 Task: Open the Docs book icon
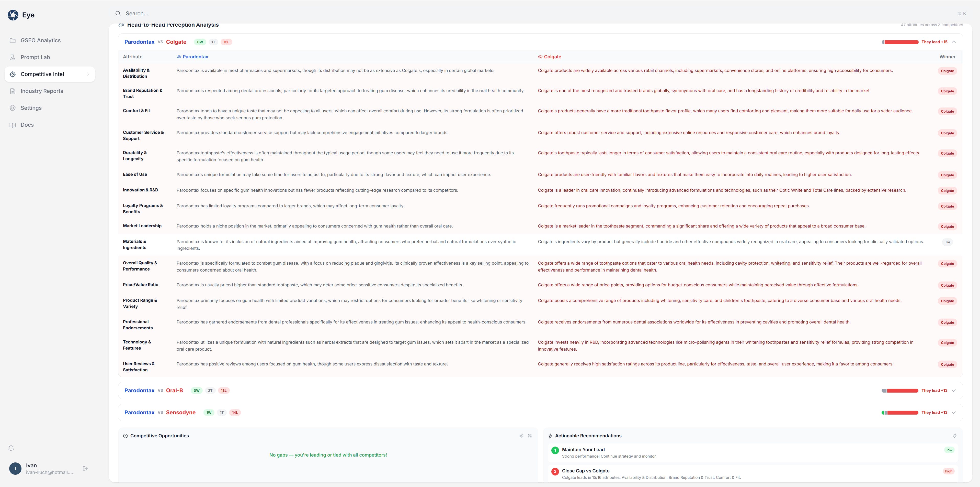[13, 125]
